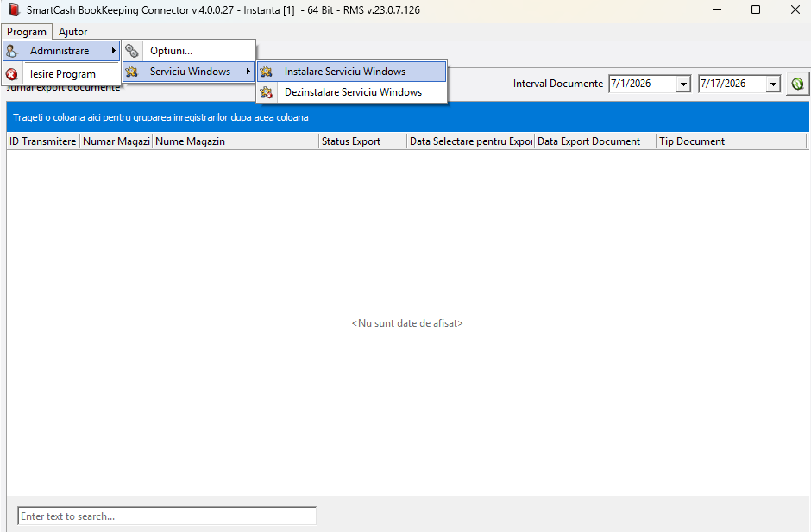Click the Administrare user icon
Viewport: 811px width, 532px height.
point(12,51)
